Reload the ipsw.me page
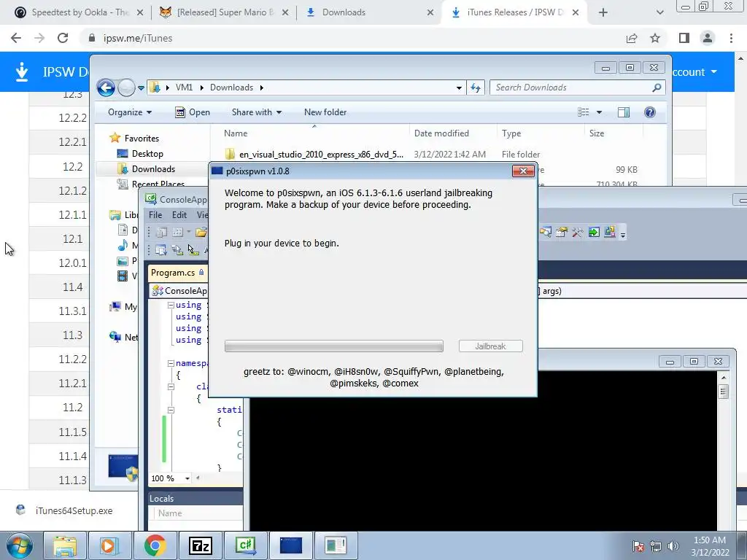The height and width of the screenshot is (560, 747). pos(63,38)
